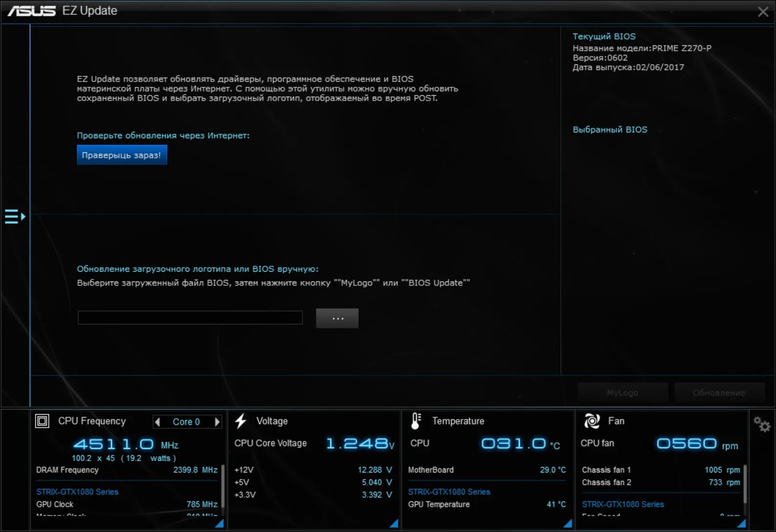The width and height of the screenshot is (776, 532).
Task: Click 'Проверьте обновления через Интернет:' label
Action: [x=163, y=135]
